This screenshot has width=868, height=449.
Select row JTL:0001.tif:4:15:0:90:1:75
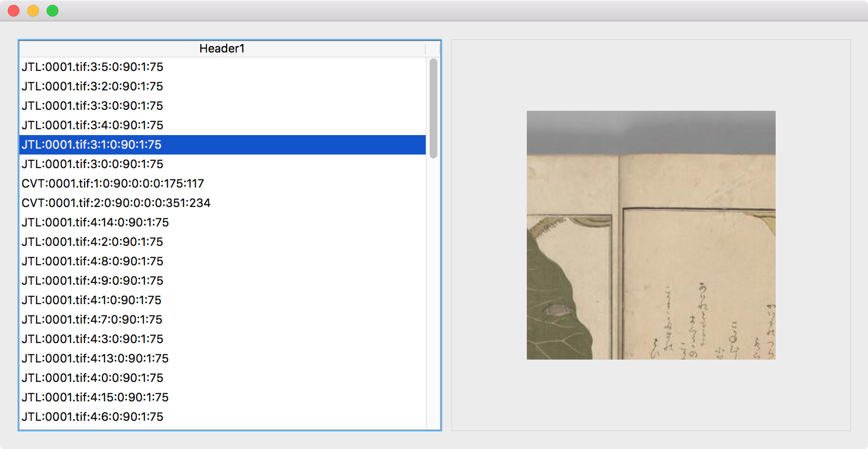click(x=223, y=397)
